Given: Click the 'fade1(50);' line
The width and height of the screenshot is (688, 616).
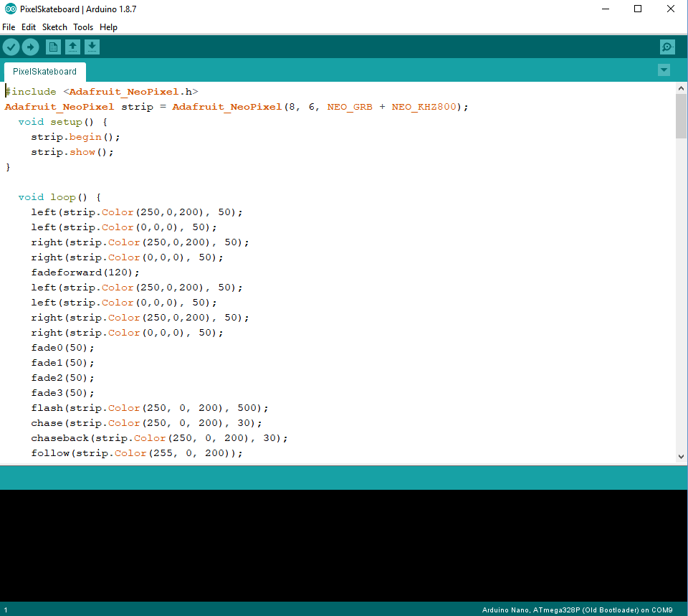Looking at the screenshot, I should coord(63,363).
